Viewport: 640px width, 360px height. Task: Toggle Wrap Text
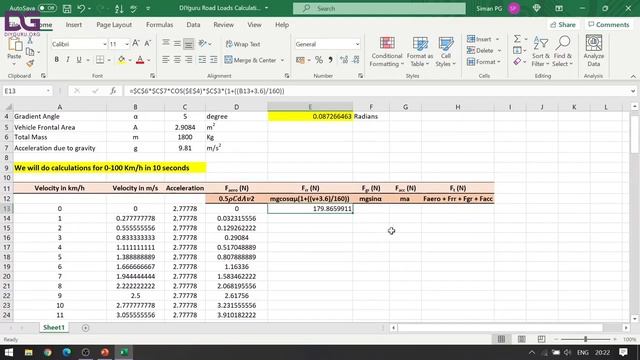point(243,44)
